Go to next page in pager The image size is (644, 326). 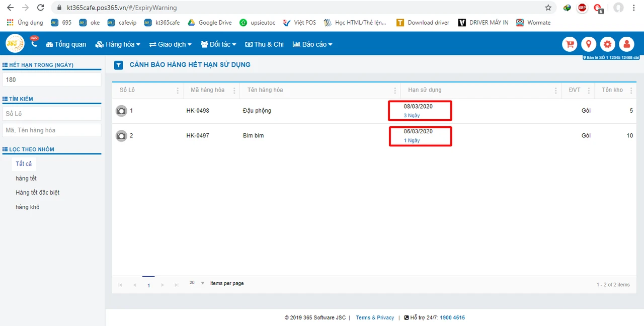click(x=162, y=285)
